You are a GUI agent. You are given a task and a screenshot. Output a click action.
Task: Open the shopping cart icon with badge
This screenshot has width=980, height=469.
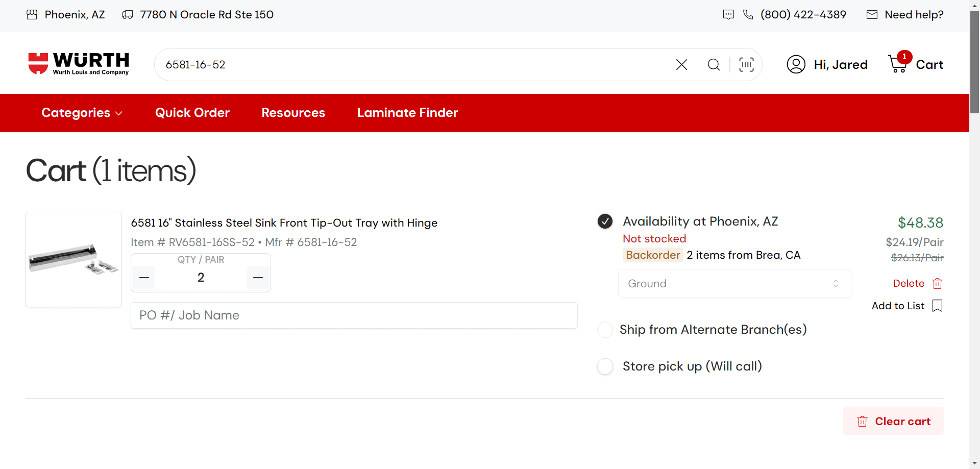899,62
